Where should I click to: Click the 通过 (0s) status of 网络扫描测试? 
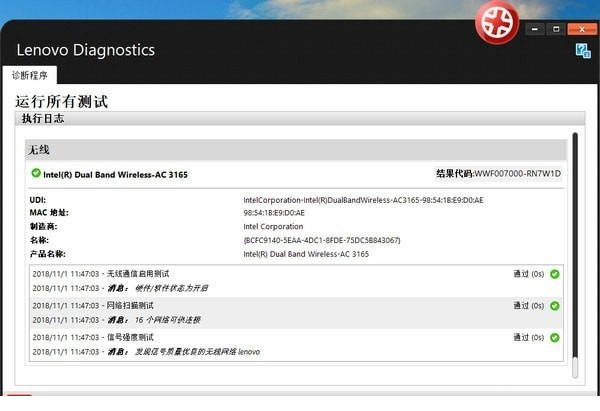[528, 306]
